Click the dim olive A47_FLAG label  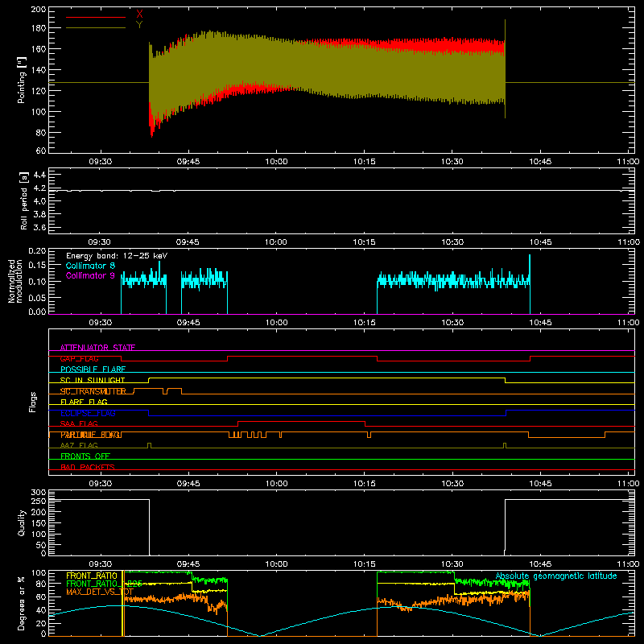click(79, 446)
